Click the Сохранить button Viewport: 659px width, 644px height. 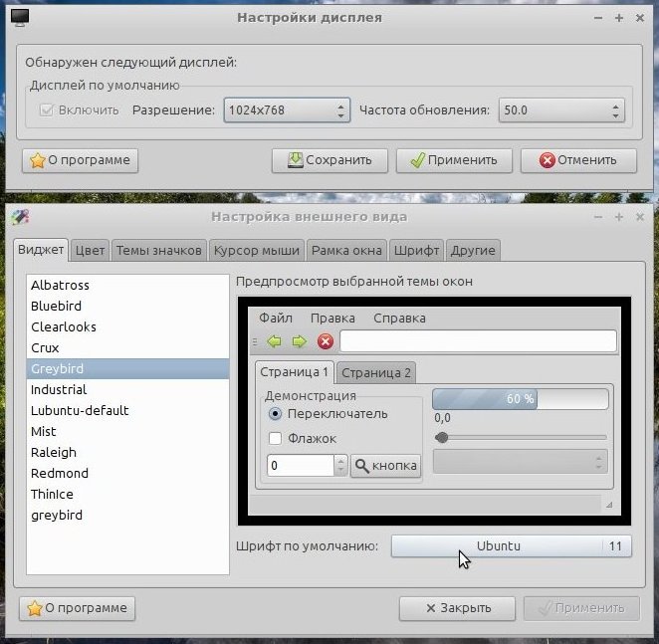pyautogui.click(x=329, y=160)
